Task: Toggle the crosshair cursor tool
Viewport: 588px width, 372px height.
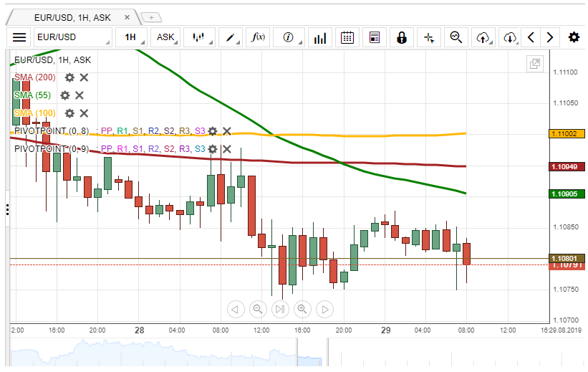Action: (x=429, y=37)
